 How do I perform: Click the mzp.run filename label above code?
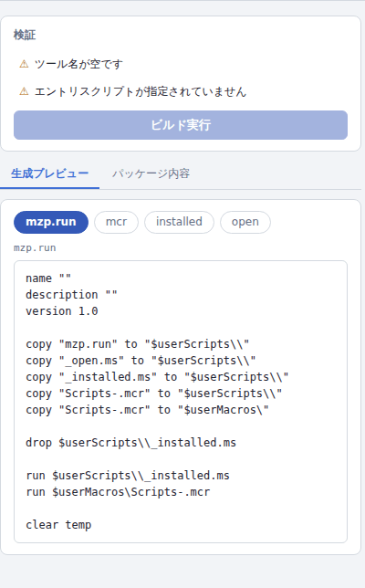point(35,247)
